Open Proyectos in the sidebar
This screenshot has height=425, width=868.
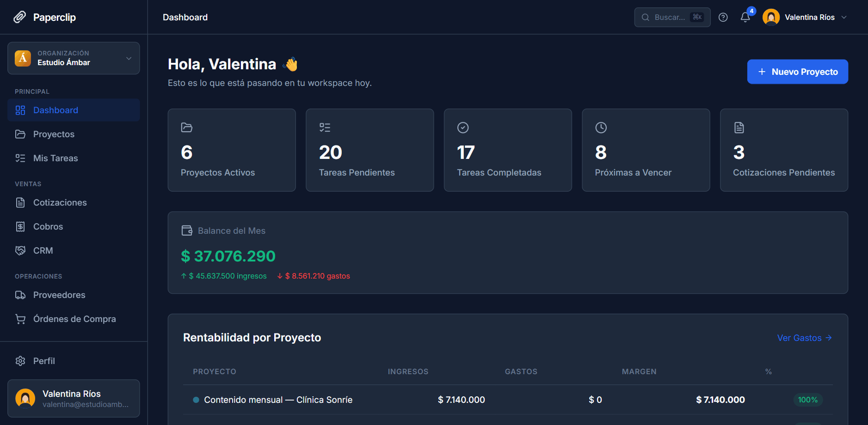click(x=74, y=134)
